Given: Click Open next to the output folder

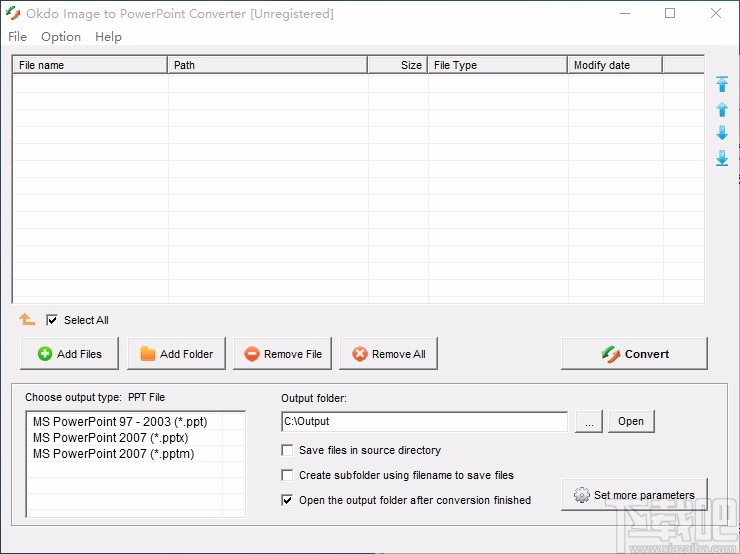Looking at the screenshot, I should pyautogui.click(x=631, y=421).
